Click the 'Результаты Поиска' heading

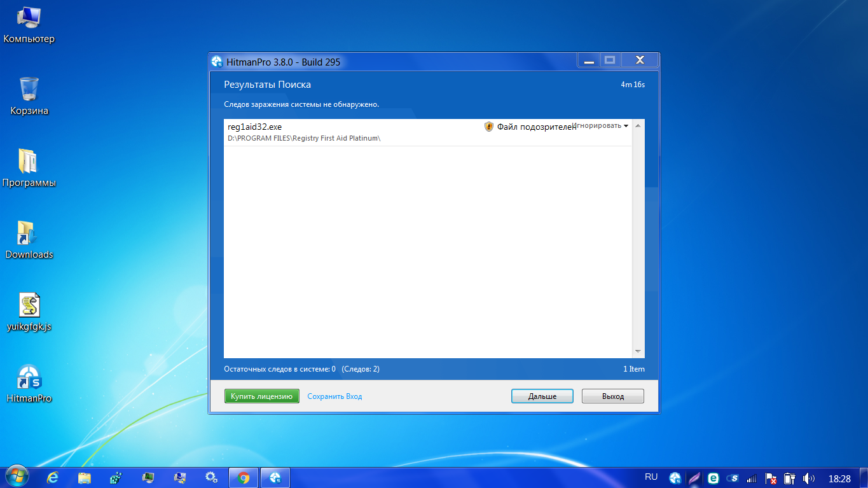click(267, 85)
